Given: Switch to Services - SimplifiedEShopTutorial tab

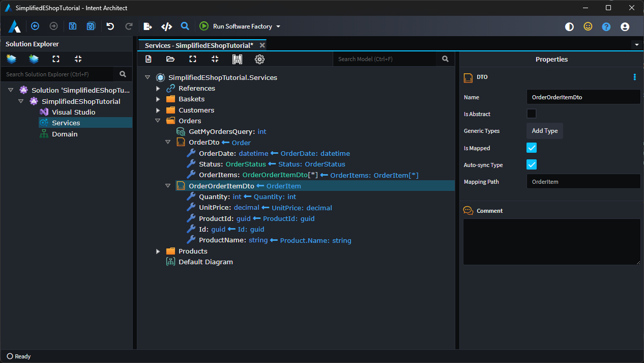Looking at the screenshot, I should [199, 45].
